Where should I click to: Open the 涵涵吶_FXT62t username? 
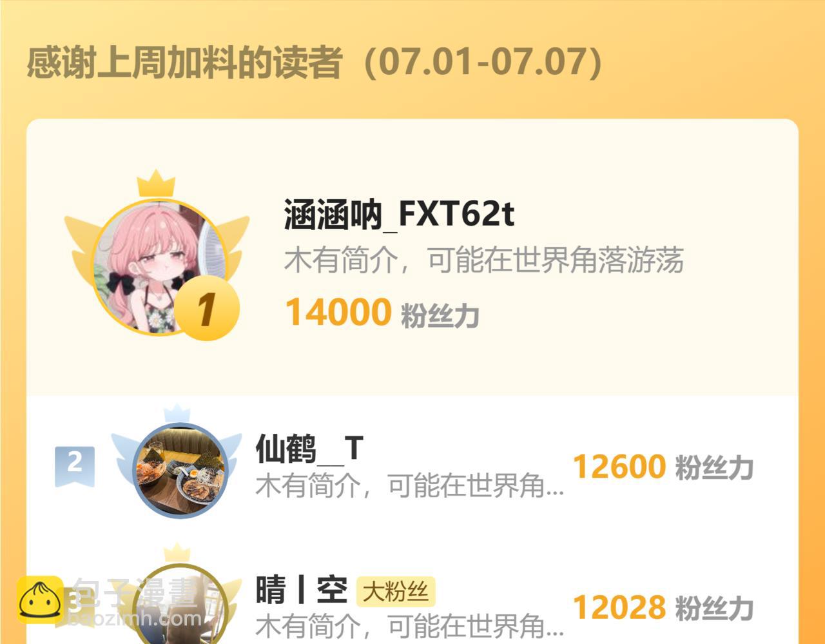[x=399, y=214]
